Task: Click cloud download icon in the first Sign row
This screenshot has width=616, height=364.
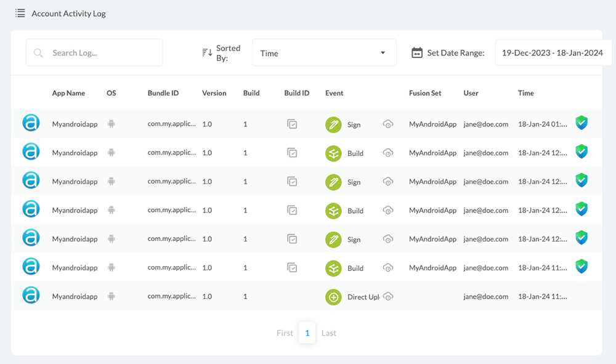Action: pyautogui.click(x=388, y=124)
